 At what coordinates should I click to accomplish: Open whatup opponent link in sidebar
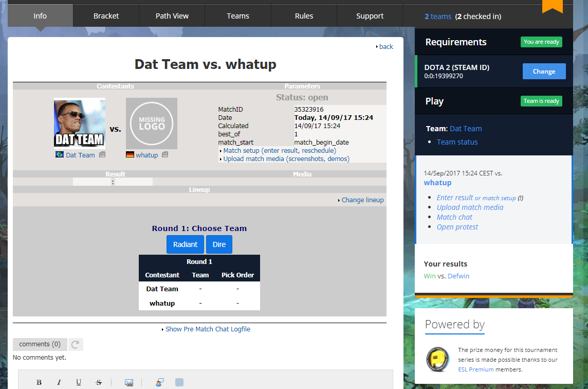437,183
